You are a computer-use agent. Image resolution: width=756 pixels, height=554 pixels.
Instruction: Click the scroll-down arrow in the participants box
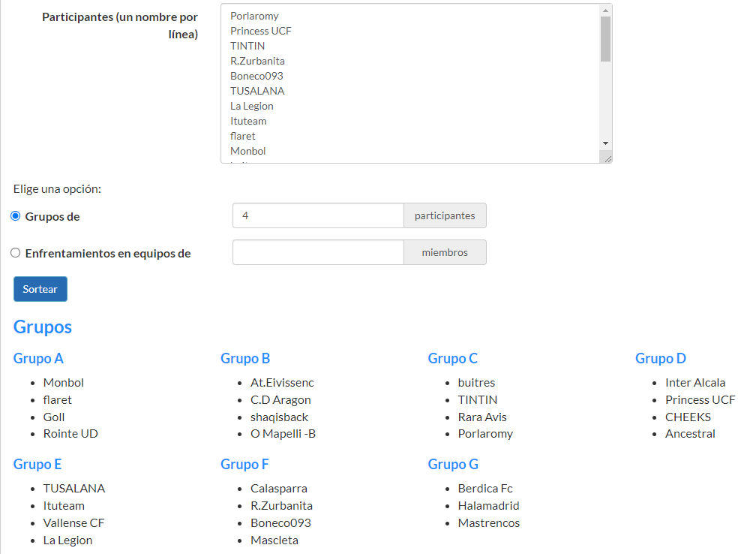(605, 143)
